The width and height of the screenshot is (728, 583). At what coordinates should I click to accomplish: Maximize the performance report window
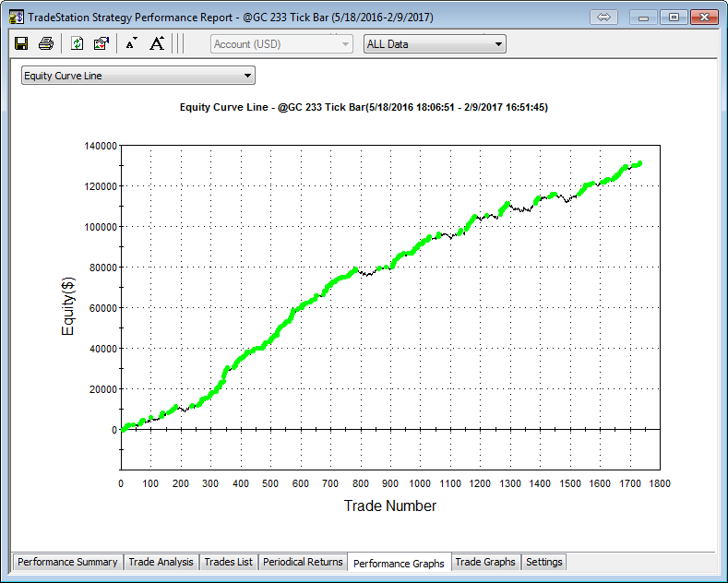[674, 17]
